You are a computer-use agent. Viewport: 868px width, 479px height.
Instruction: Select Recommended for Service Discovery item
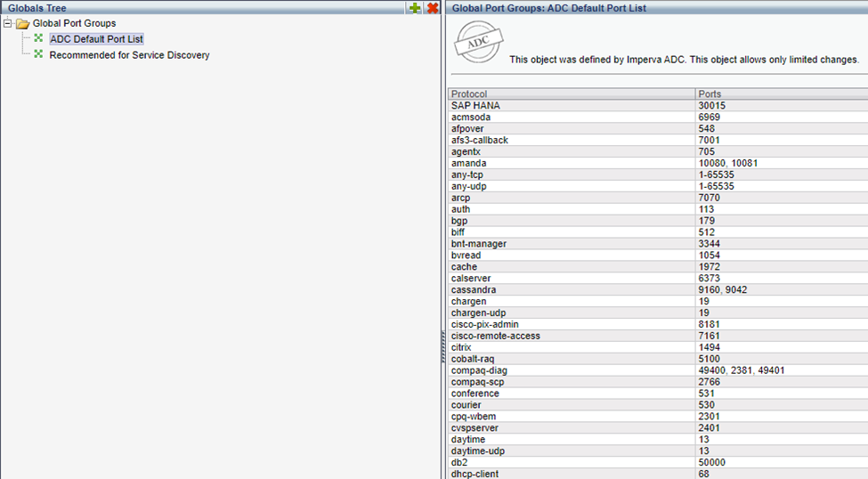tap(130, 55)
